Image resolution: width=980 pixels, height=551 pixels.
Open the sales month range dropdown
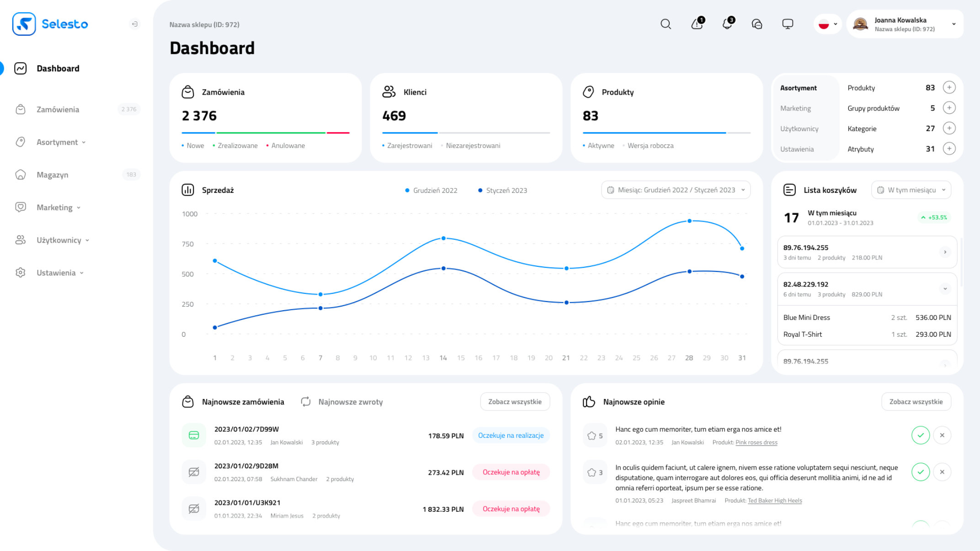[x=676, y=190]
